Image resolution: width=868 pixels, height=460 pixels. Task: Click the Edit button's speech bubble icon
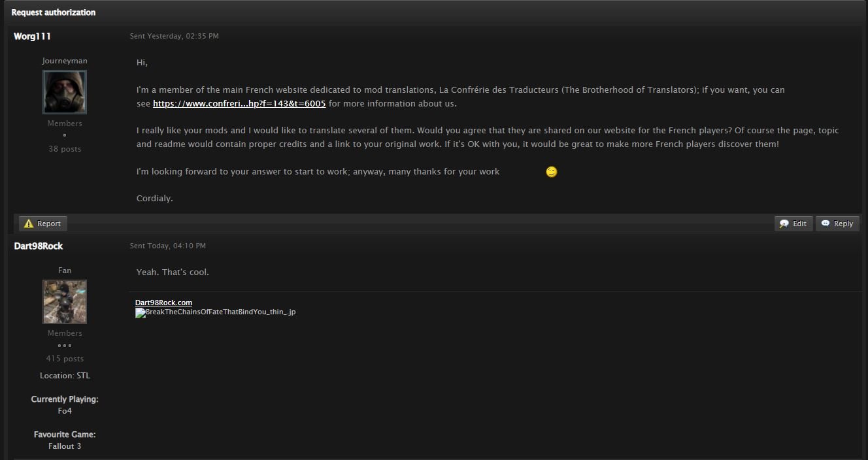click(784, 223)
